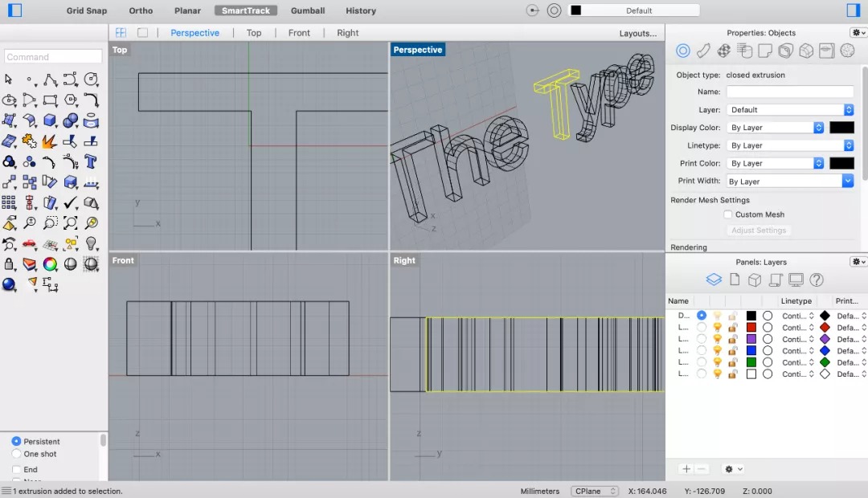Select the Fillet curves tool
The height and width of the screenshot is (498, 868).
point(92,100)
